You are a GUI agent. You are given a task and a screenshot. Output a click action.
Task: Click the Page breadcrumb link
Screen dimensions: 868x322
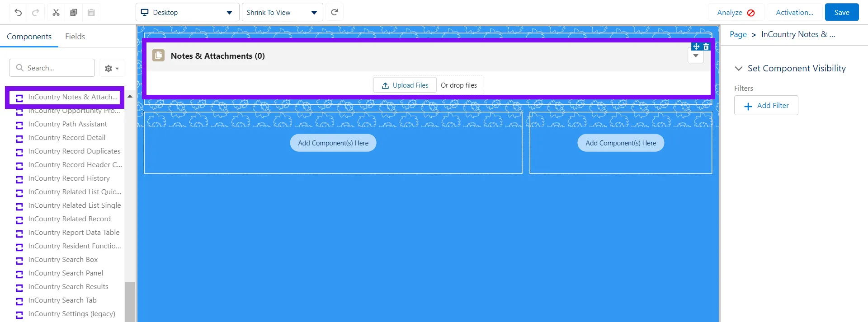tap(738, 34)
